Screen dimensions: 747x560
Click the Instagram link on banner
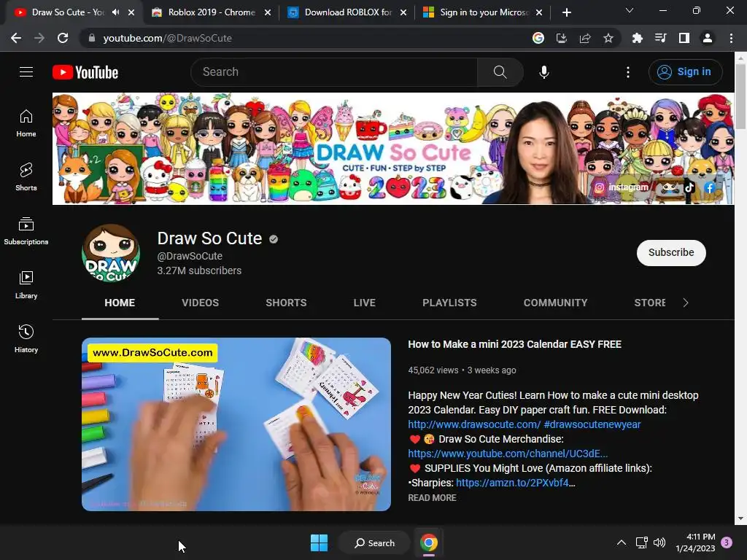pyautogui.click(x=622, y=187)
